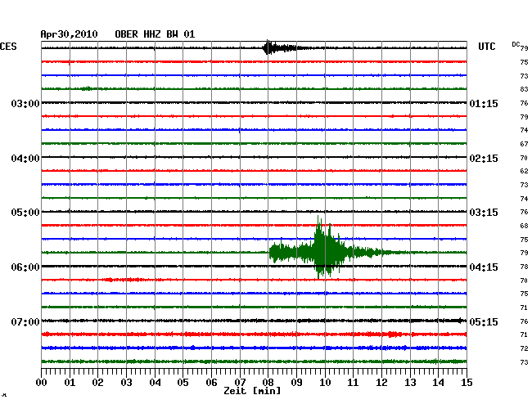Click the 03:15 UTC time label
Viewport: 532px width, 404px height.
(x=484, y=213)
